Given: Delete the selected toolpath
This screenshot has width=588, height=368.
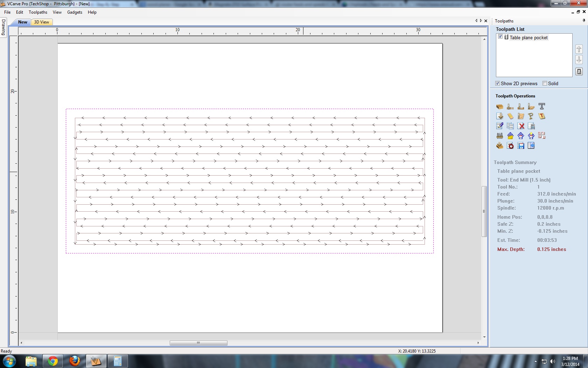Looking at the screenshot, I should tap(520, 126).
